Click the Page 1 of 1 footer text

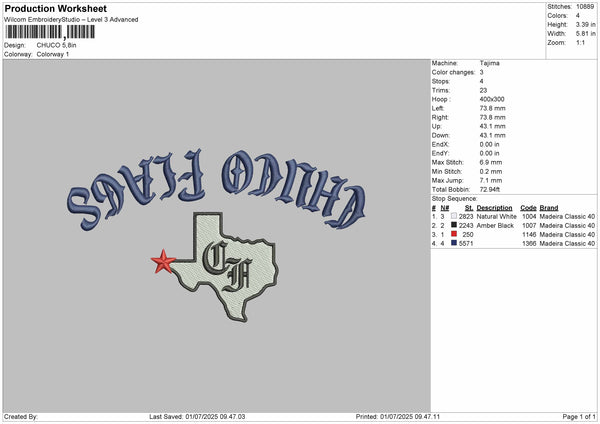click(579, 416)
